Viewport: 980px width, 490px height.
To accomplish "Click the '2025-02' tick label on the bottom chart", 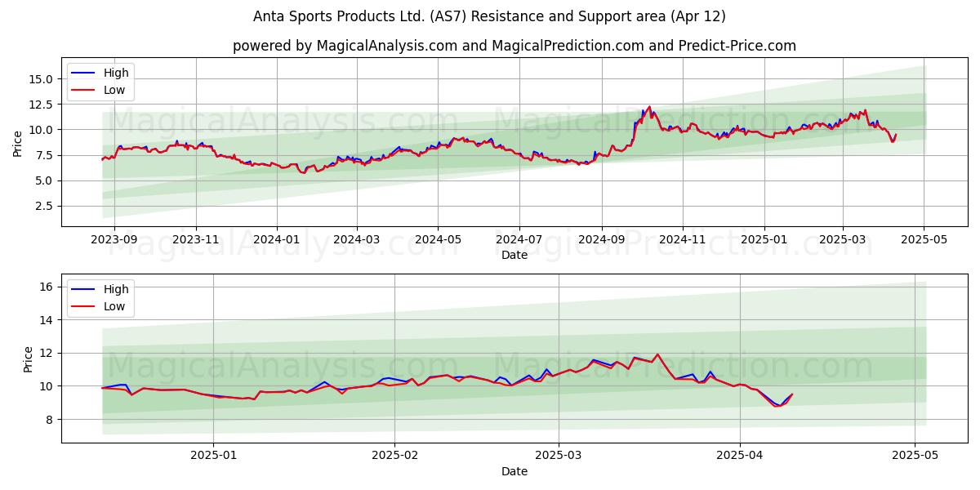I will (394, 457).
